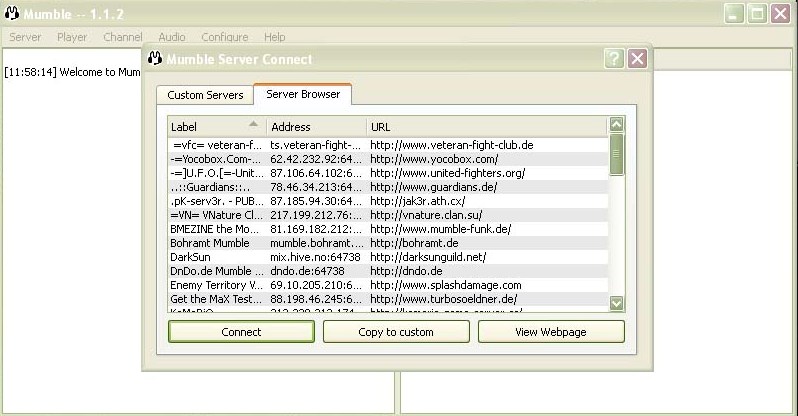798x416 pixels.
Task: Switch to the Custom Servers tab
Action: pyautogui.click(x=205, y=95)
